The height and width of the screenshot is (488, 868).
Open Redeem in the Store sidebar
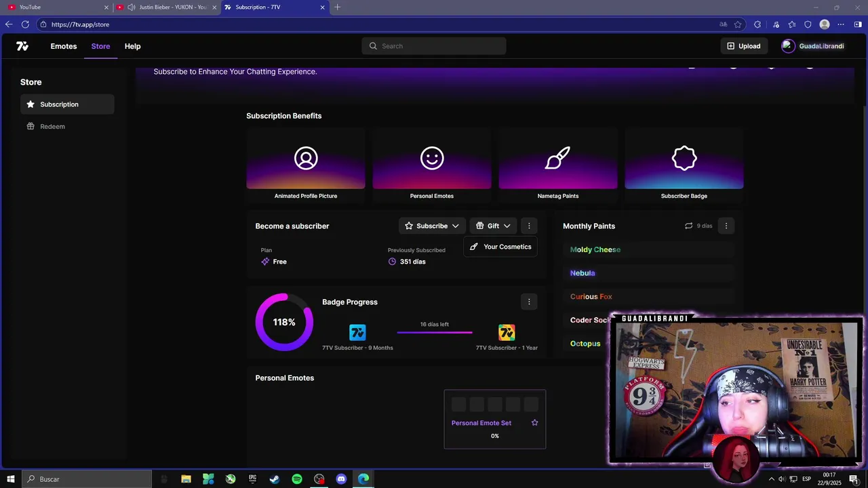(x=67, y=127)
